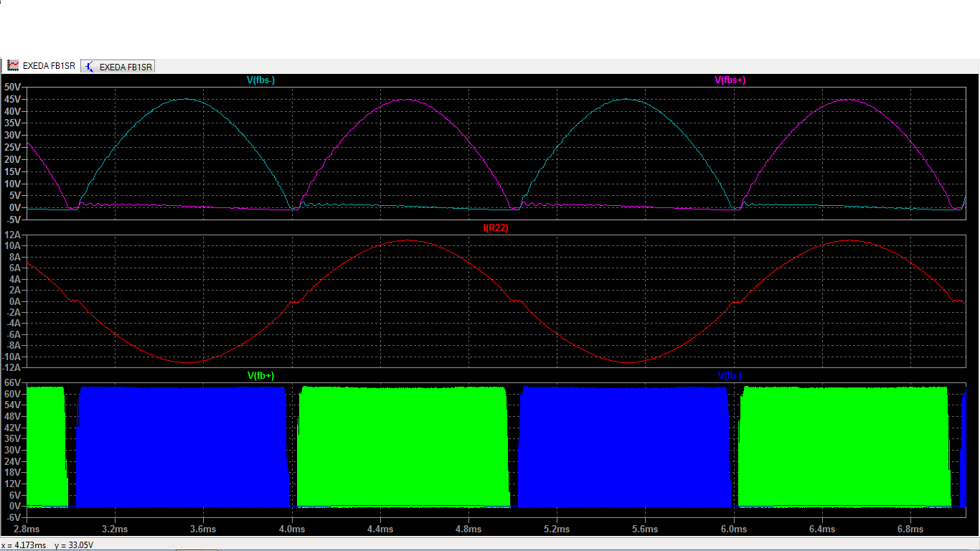Viewport: 980px width, 551px height.
Task: Open the schematic EXEDA FB1SR tab
Action: point(118,67)
